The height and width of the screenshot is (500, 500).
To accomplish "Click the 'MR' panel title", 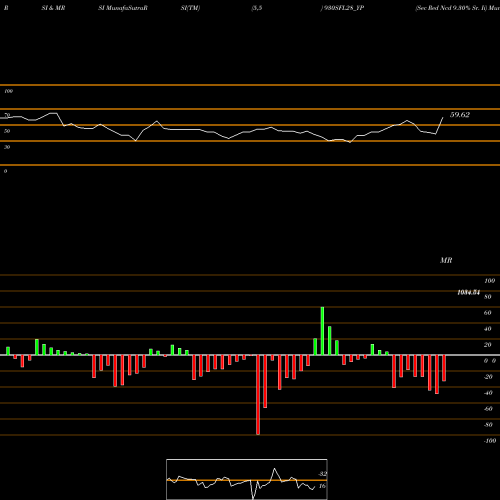I will (446, 260).
